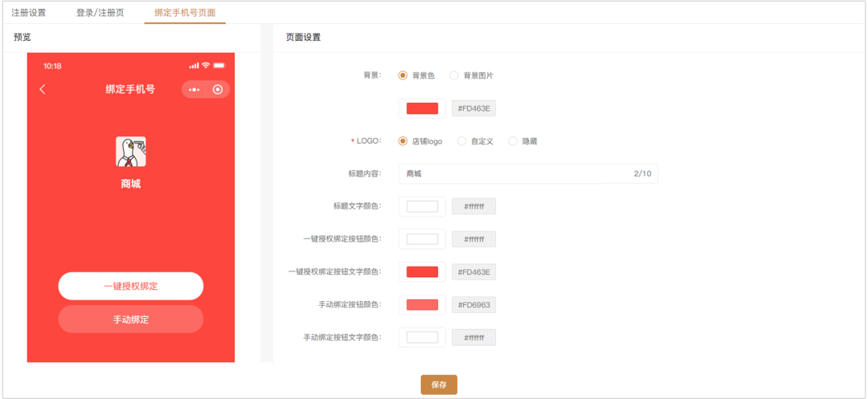Click the 商城 title text in preview
This screenshot has height=399, width=868.
pos(131,184)
